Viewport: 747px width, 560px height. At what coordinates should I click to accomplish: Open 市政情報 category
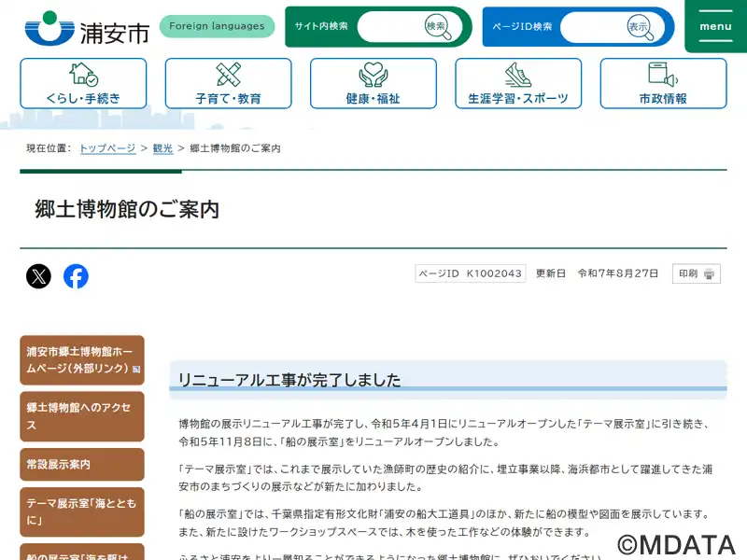coord(663,83)
